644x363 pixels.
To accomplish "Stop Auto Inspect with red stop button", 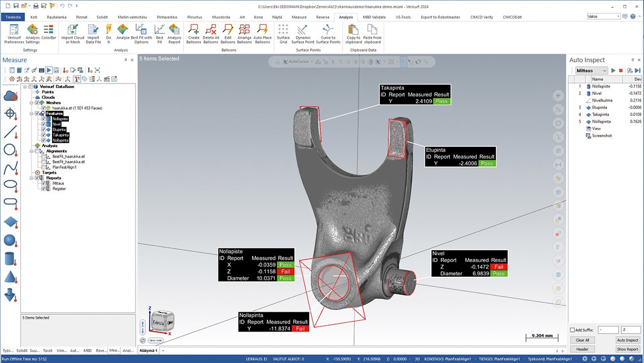I will [x=621, y=71].
